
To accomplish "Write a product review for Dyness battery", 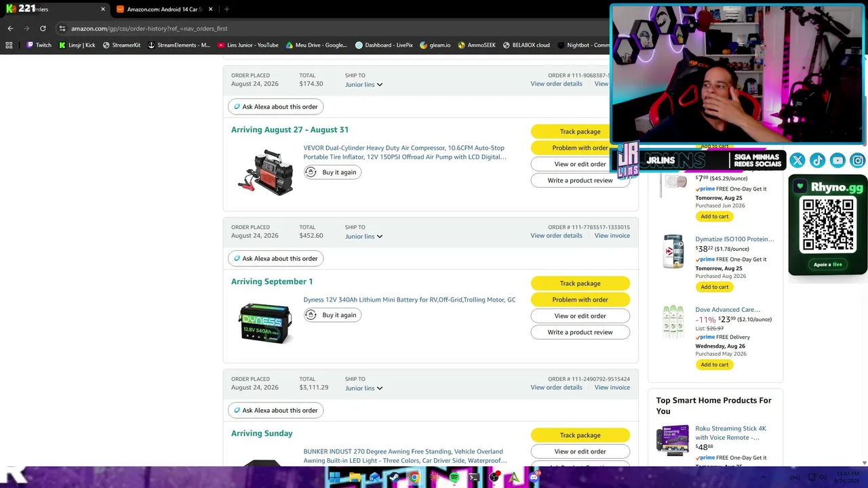I will (x=580, y=332).
